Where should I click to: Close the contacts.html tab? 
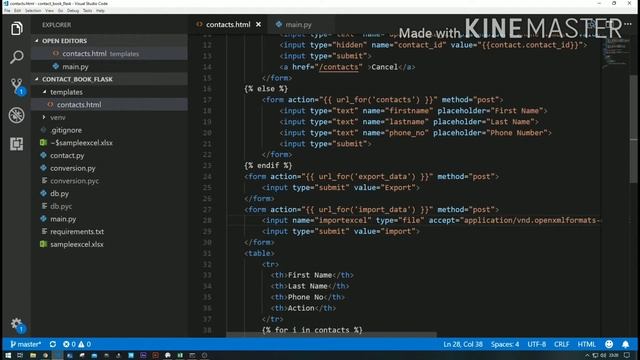[x=258, y=24]
